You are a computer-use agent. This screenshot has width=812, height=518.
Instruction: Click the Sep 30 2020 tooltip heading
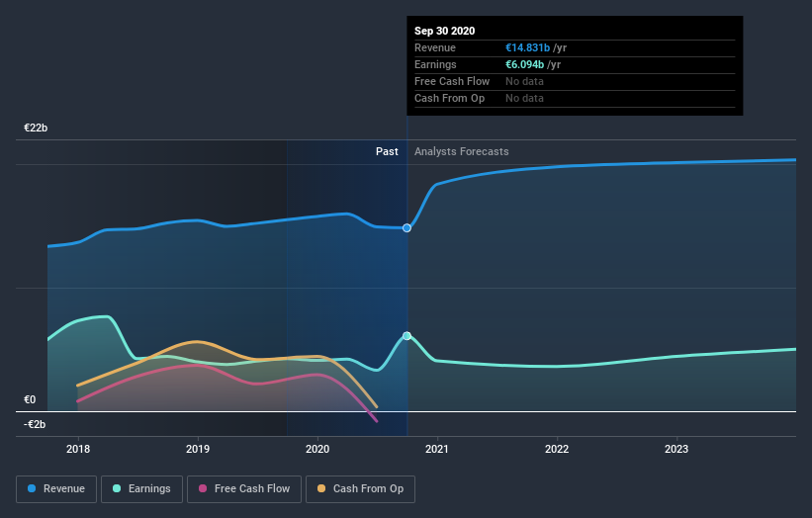click(x=445, y=31)
